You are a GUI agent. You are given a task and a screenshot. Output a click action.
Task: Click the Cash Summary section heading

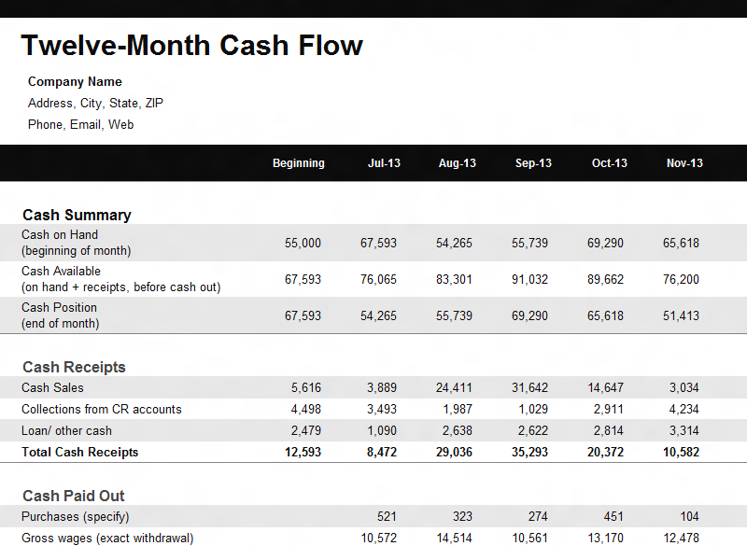point(77,215)
